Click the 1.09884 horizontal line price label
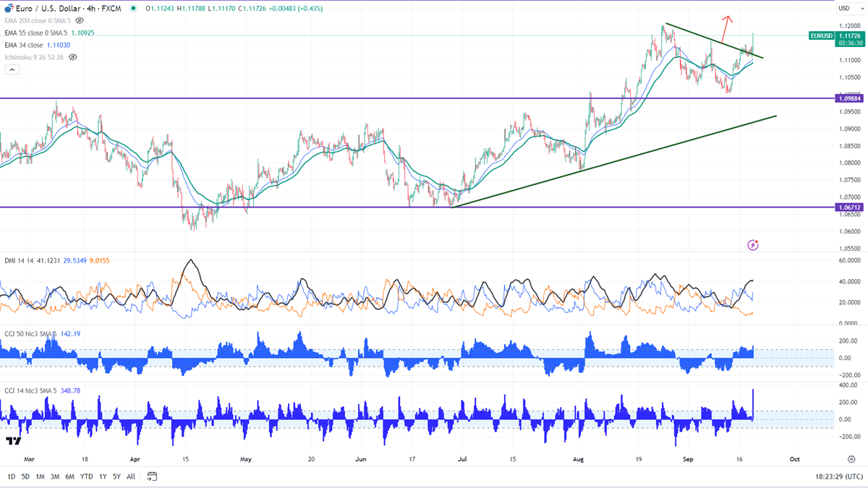The height and width of the screenshot is (488, 868). (849, 98)
